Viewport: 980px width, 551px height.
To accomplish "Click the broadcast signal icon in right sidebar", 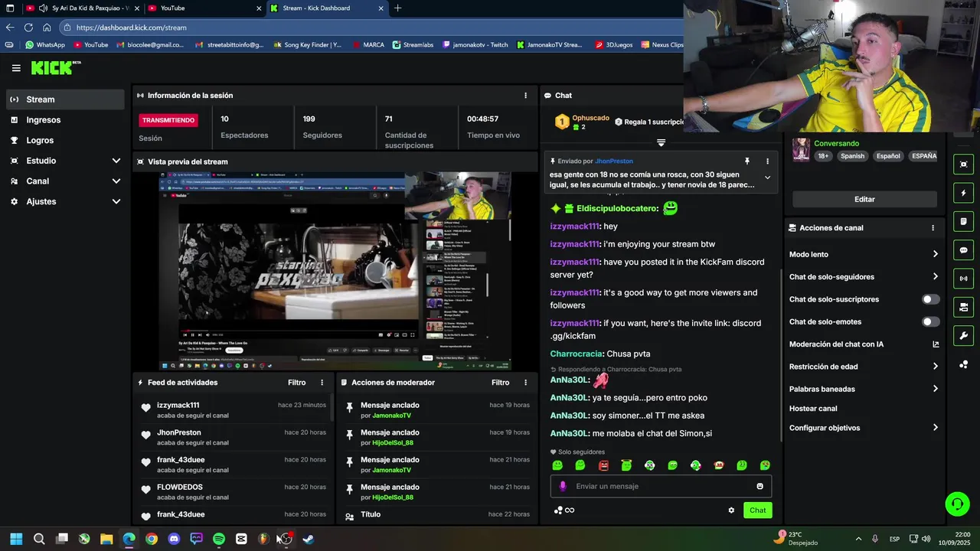I will [963, 279].
